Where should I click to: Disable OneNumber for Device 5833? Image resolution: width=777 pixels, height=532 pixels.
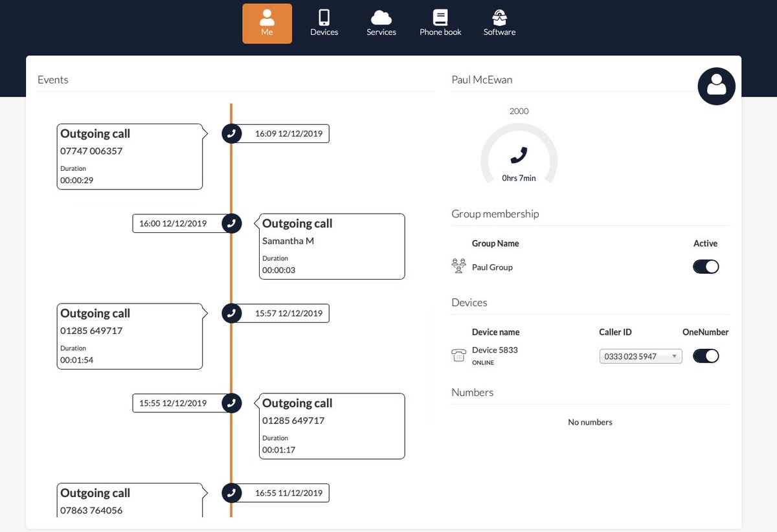[x=705, y=355]
